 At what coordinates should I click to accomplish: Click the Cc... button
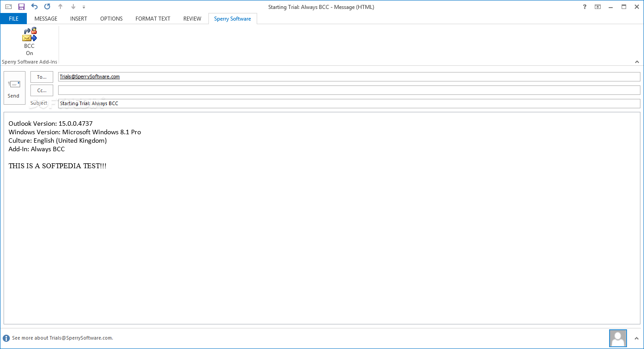click(42, 90)
